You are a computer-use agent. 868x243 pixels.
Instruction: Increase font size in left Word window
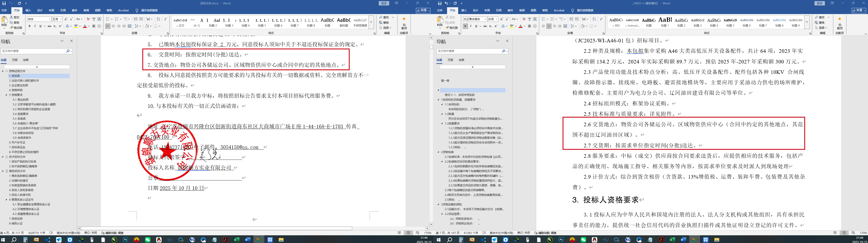click(x=66, y=19)
